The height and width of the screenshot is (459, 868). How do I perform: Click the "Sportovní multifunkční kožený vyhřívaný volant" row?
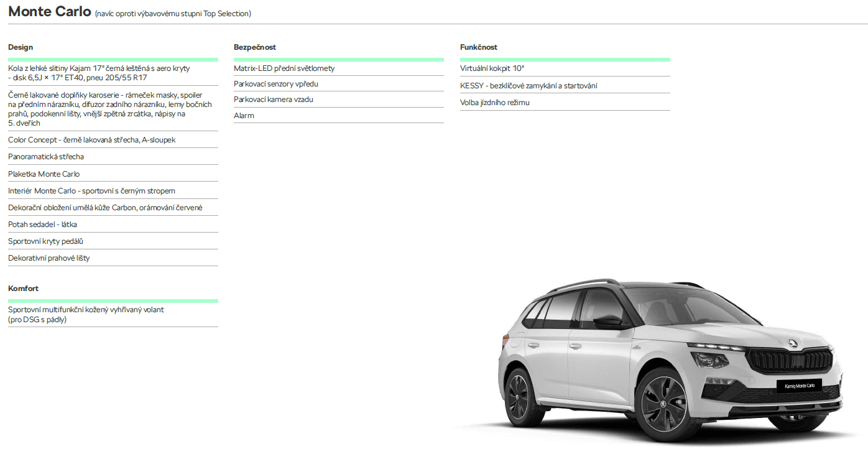113,315
